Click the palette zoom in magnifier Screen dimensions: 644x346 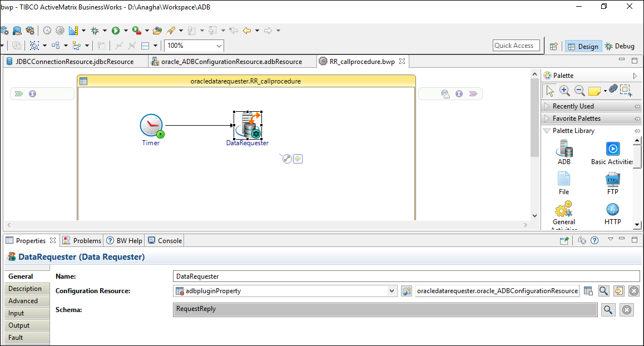(564, 90)
